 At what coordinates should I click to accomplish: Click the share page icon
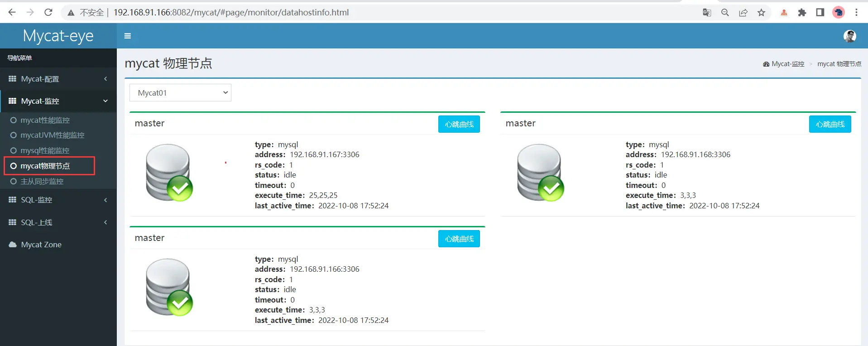[743, 12]
